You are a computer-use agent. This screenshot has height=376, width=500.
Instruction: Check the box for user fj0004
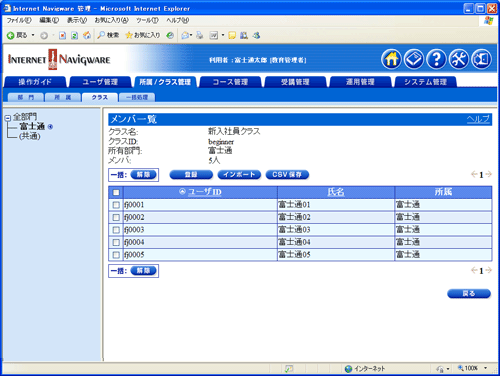[116, 242]
